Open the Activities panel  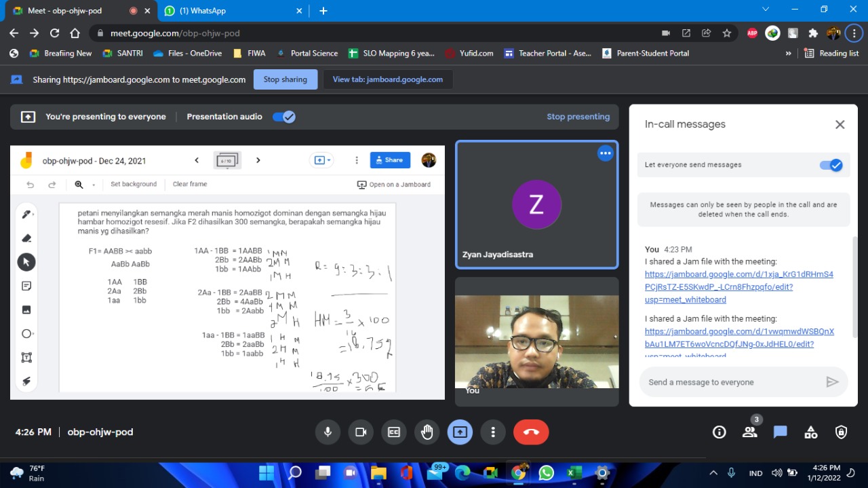(x=810, y=432)
